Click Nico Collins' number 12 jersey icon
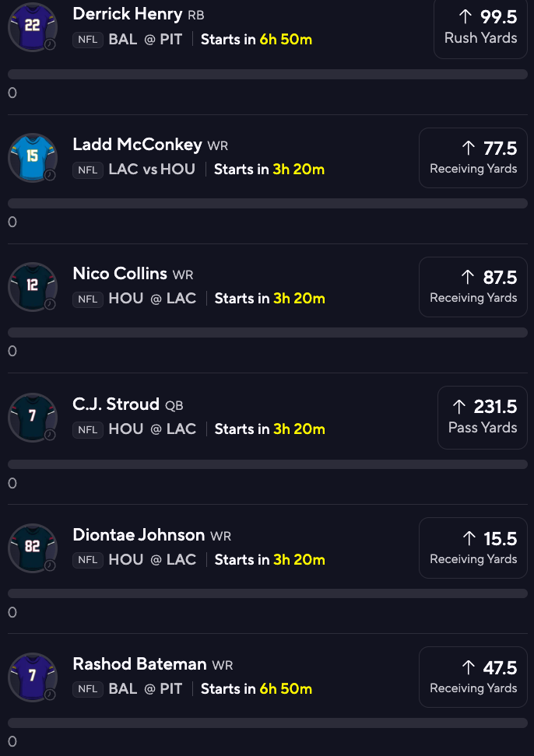 point(33,286)
